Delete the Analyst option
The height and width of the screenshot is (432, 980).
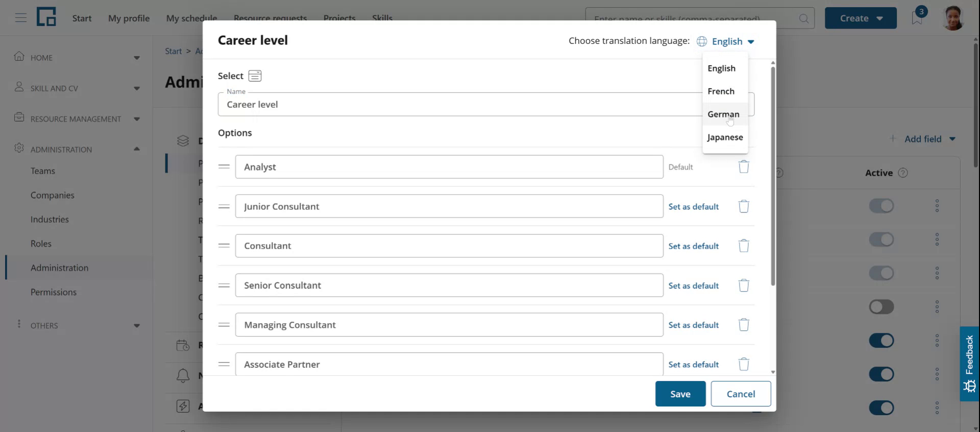pyautogui.click(x=744, y=167)
